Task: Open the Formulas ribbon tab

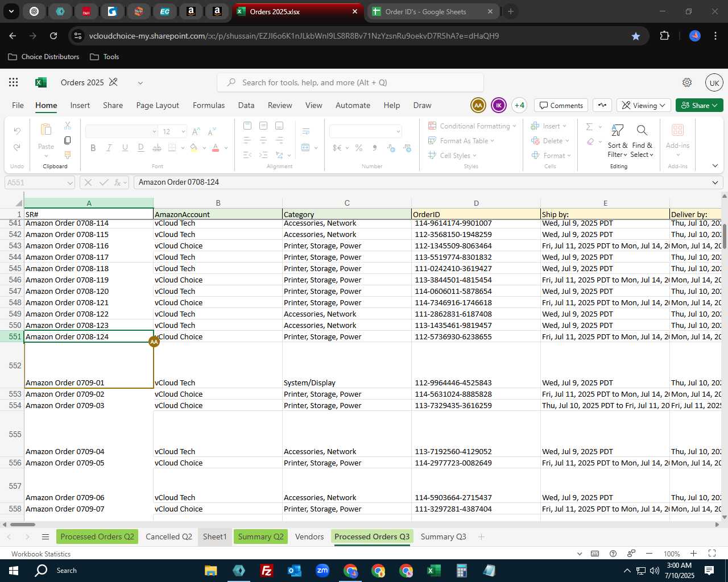Action: (209, 105)
